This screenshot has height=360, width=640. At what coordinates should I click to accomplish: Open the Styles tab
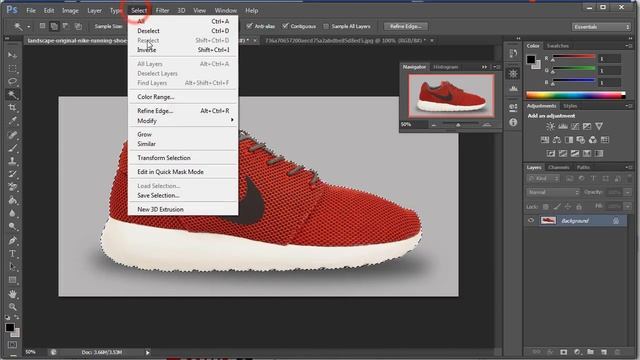pyautogui.click(x=570, y=106)
